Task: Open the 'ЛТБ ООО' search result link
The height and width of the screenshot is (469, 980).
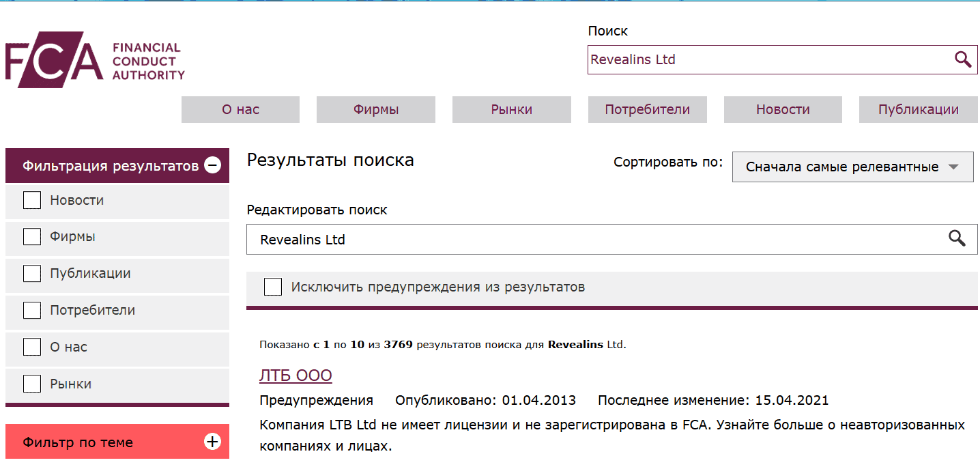Action: click(x=296, y=374)
